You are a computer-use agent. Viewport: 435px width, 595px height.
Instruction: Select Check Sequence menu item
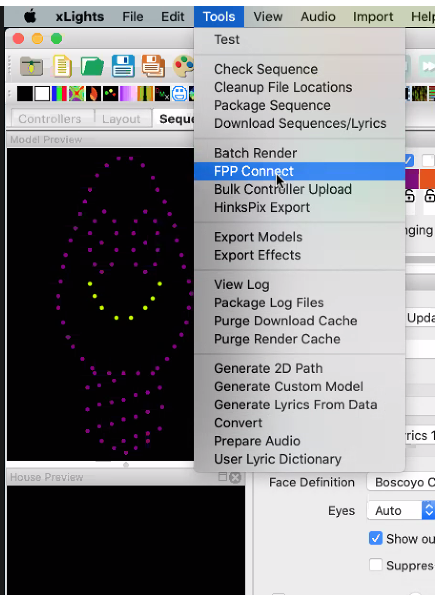pyautogui.click(x=299, y=69)
